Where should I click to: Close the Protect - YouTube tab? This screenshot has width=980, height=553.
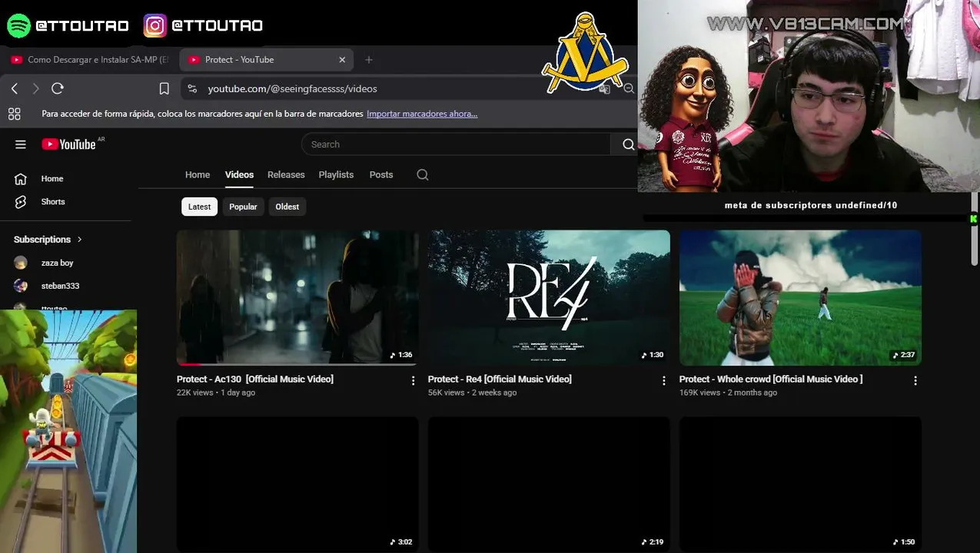coord(342,59)
